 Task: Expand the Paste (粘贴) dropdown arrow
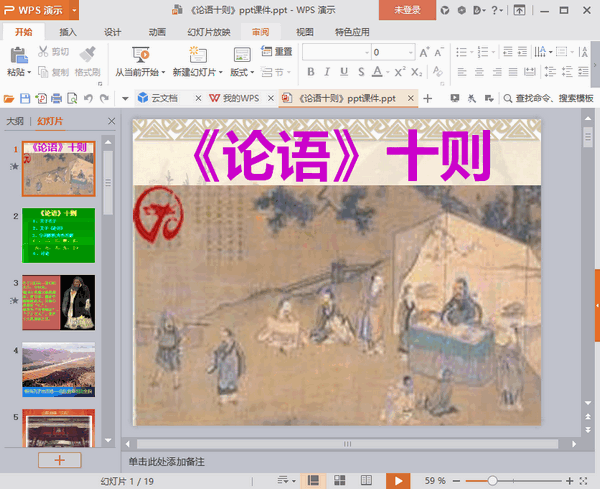(x=29, y=72)
